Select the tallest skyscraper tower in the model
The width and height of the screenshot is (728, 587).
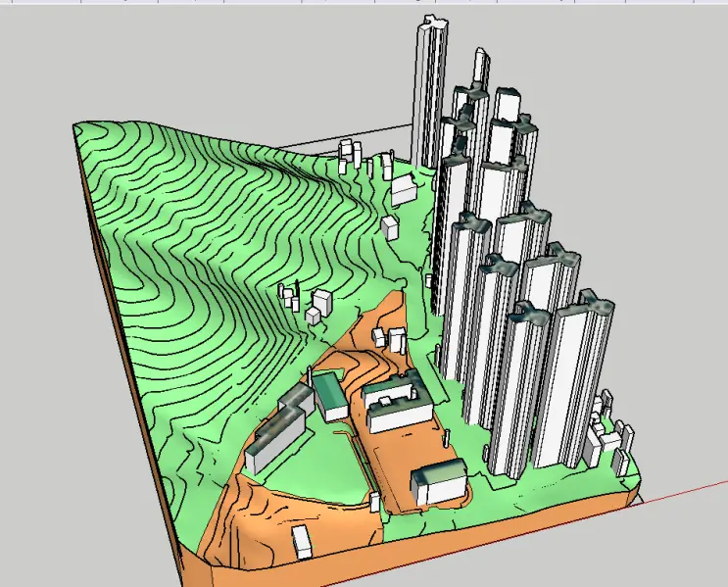[x=429, y=93]
